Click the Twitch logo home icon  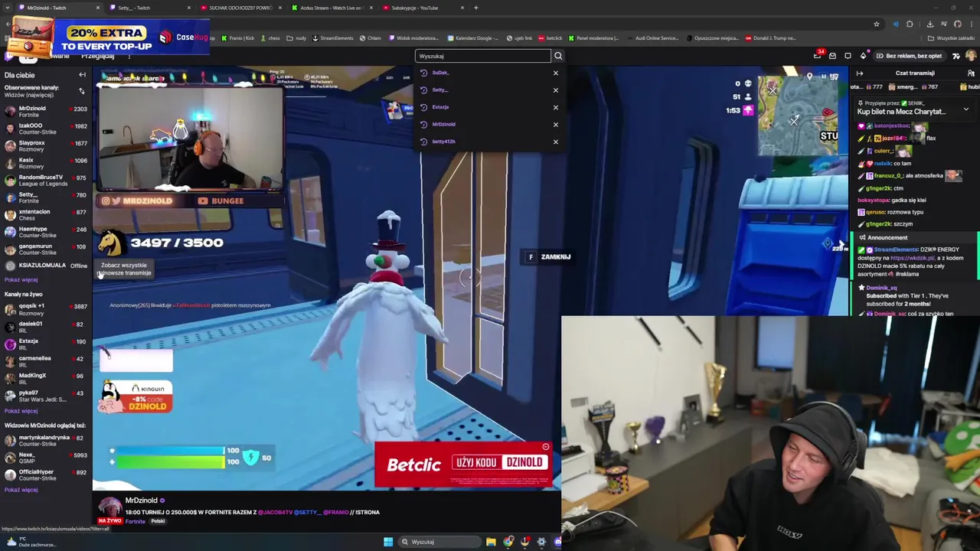(10, 56)
